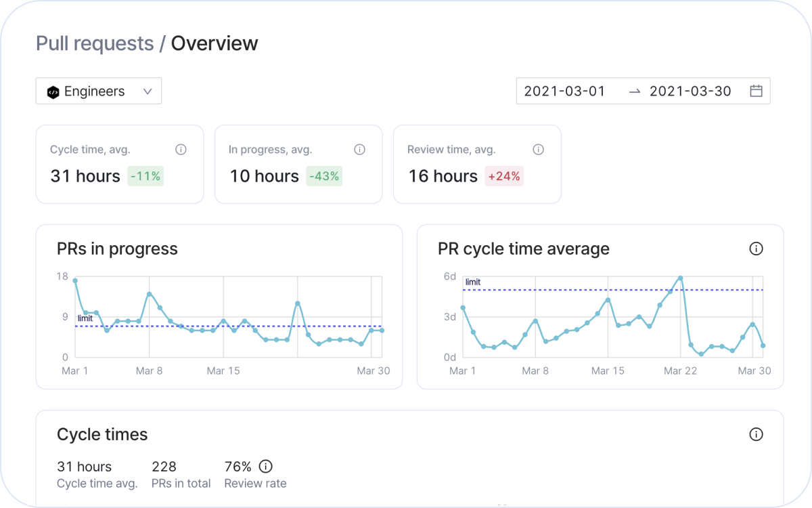Click the peak data point on PR cycle time chart
Viewport: 812px width, 508px height.
pos(680,278)
